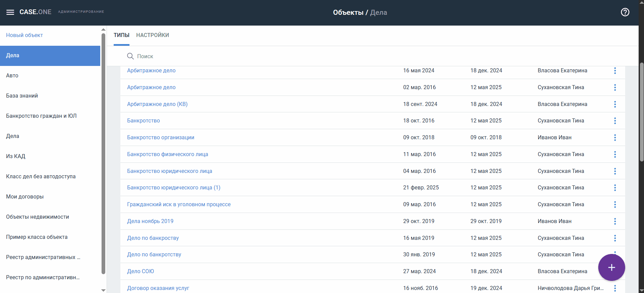Click the date 30 янв. 2019

pyautogui.click(x=419, y=255)
